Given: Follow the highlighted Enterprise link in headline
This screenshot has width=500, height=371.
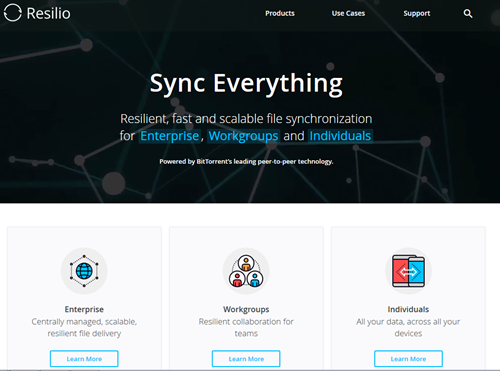Looking at the screenshot, I should [170, 136].
